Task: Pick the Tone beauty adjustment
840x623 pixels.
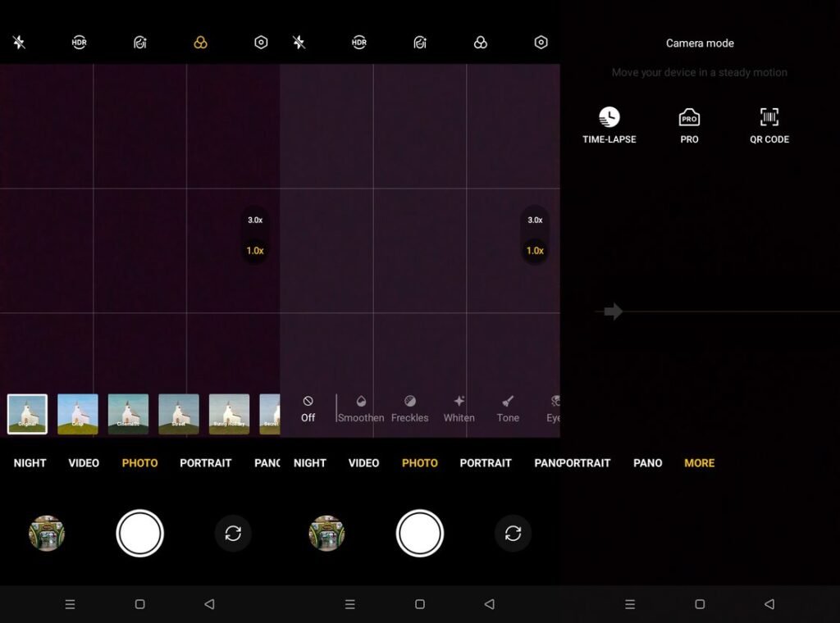Action: pyautogui.click(x=508, y=409)
